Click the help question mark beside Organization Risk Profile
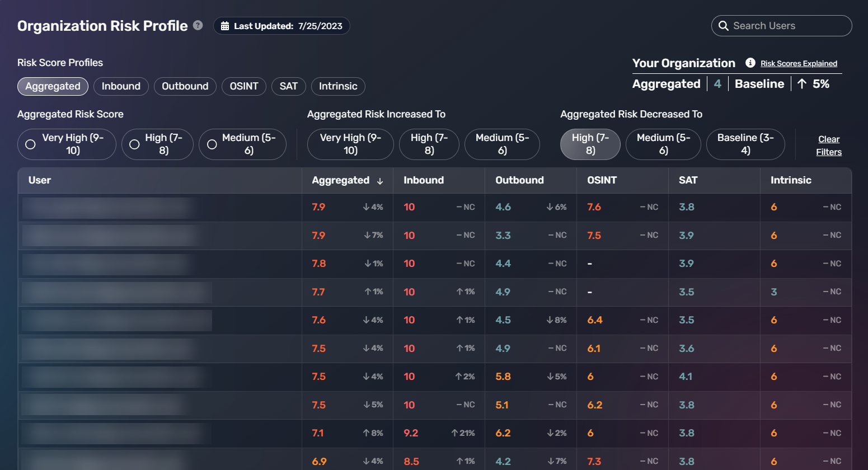868x470 pixels. click(198, 25)
